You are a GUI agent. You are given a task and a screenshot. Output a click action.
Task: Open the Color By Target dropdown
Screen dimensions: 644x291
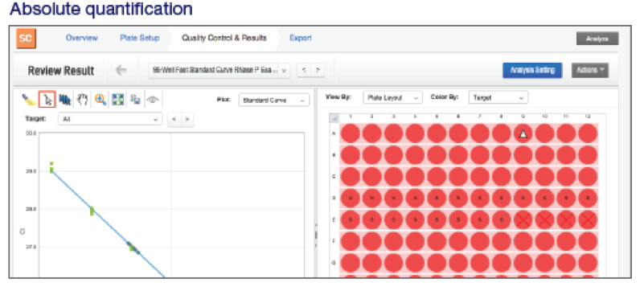(498, 98)
